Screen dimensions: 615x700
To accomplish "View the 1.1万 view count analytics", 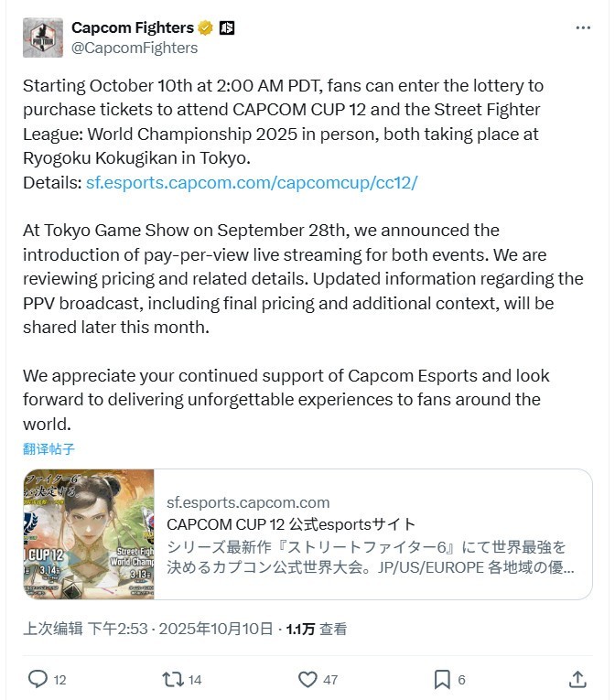I will point(317,629).
